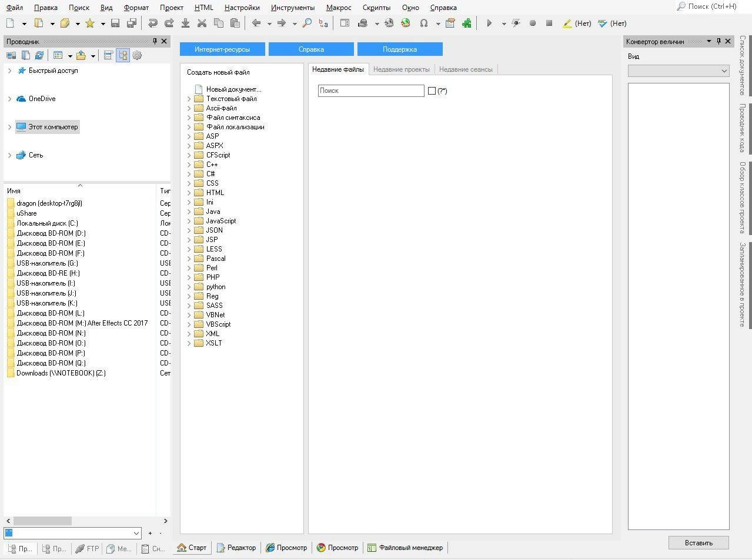The image size is (752, 560).
Task: Click the Проводник horizontal scrollbar thumb
Action: pos(42,521)
